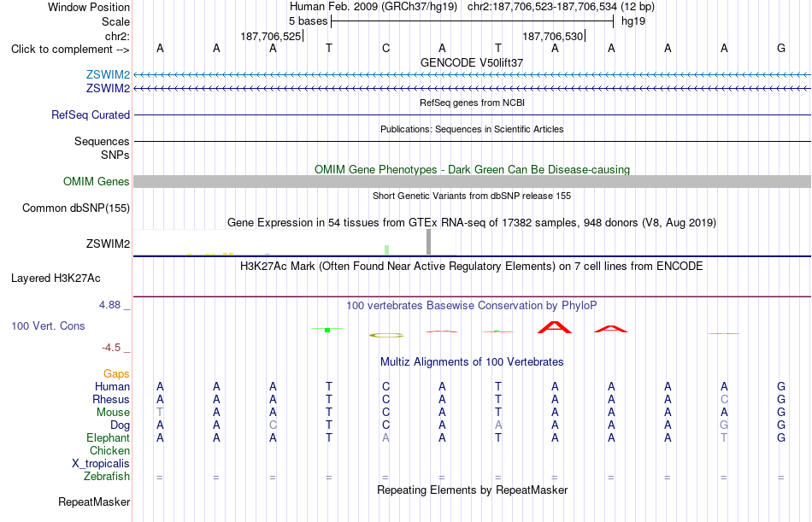The height and width of the screenshot is (522, 812).
Task: Click the hg19 text beside scale bar
Action: point(633,21)
